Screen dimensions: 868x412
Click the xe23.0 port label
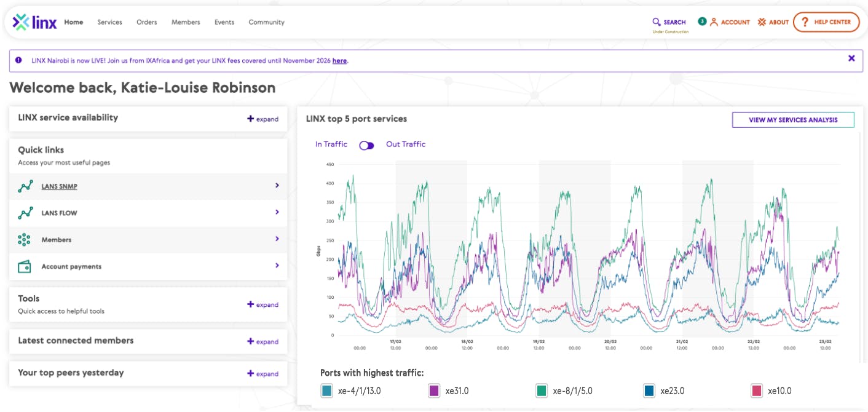coord(673,391)
